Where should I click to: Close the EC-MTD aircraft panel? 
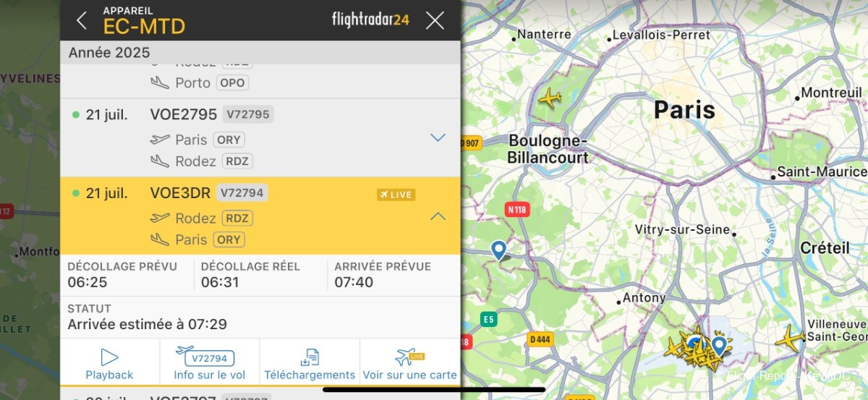(x=435, y=20)
